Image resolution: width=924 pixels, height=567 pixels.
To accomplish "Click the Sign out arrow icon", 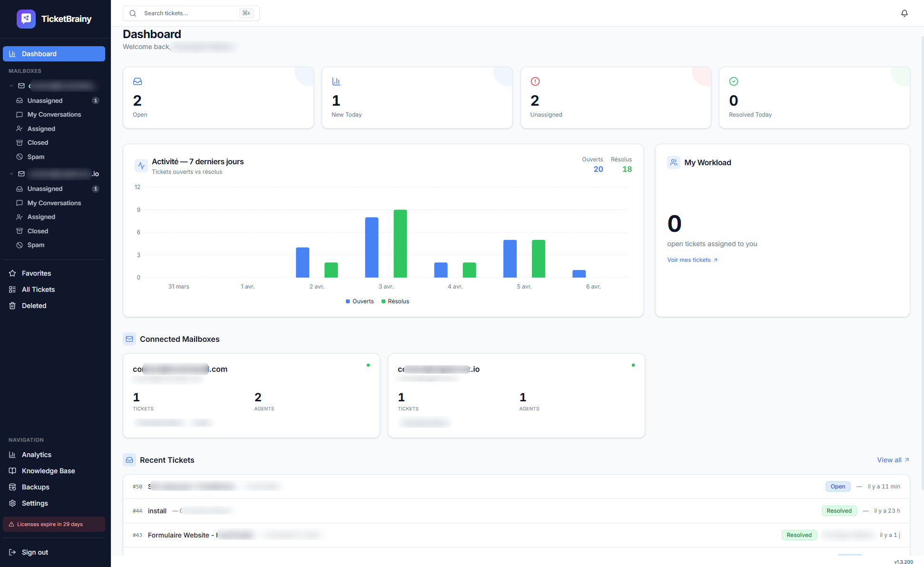I will click(13, 552).
